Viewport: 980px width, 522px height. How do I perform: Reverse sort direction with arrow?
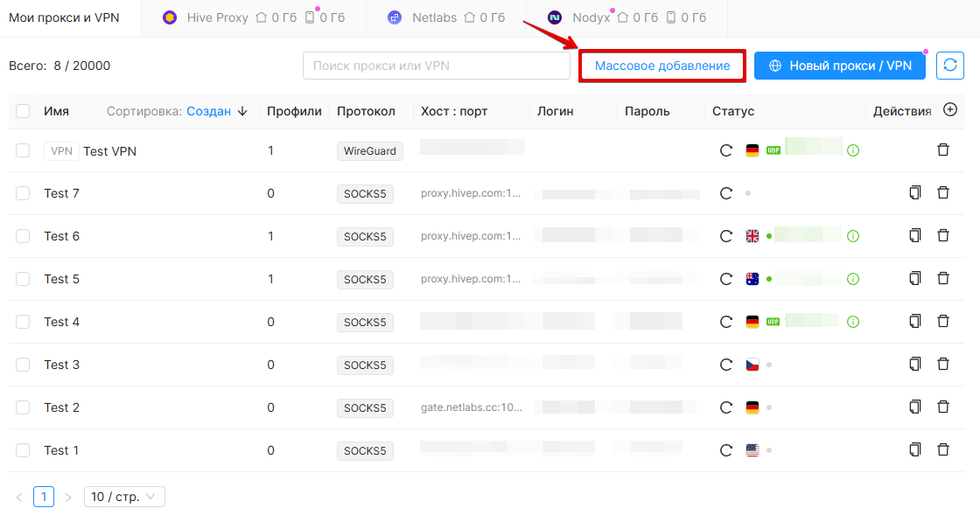242,111
